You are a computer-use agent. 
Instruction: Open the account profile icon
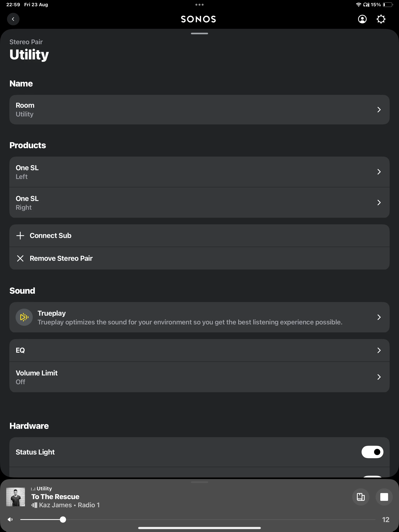pos(362,19)
